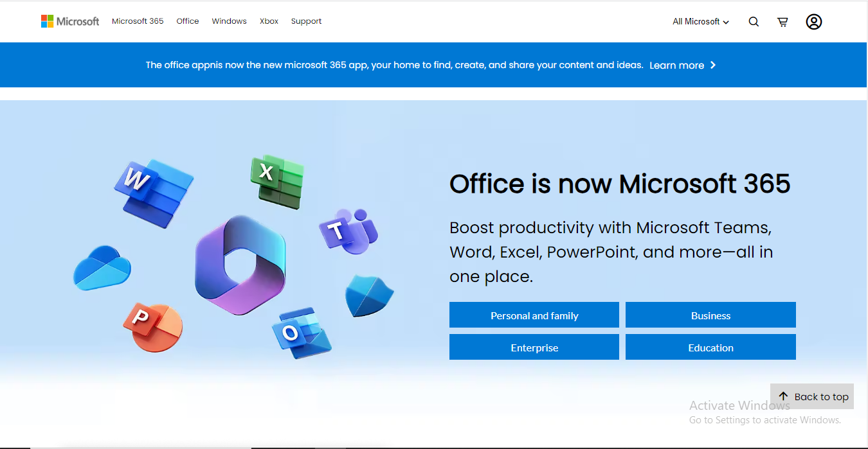The image size is (868, 449).
Task: Click the Excel app icon
Action: (277, 180)
